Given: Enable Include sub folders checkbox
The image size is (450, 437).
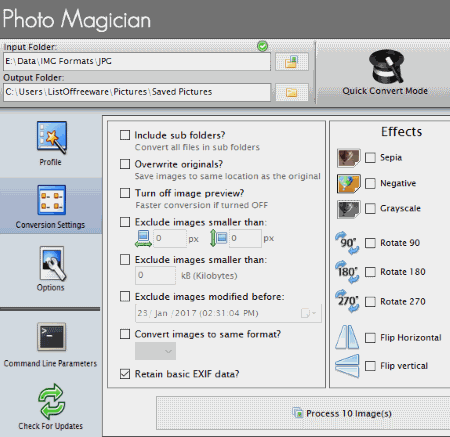Looking at the screenshot, I should [x=125, y=135].
